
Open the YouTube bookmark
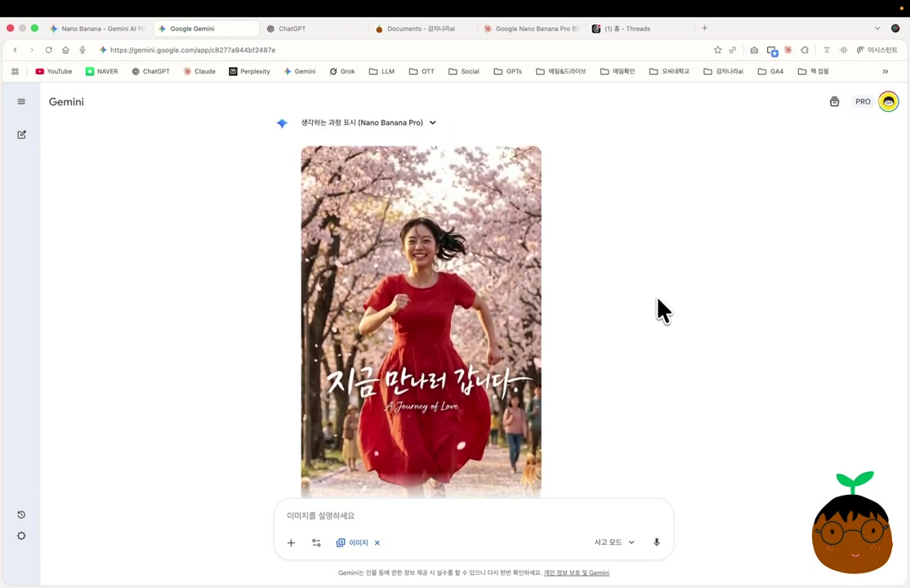(x=54, y=71)
